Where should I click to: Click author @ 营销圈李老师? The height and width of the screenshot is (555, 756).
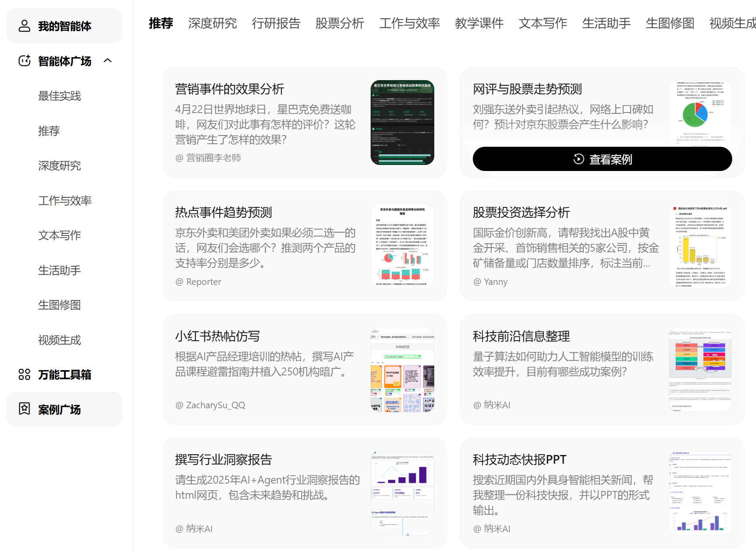click(208, 158)
